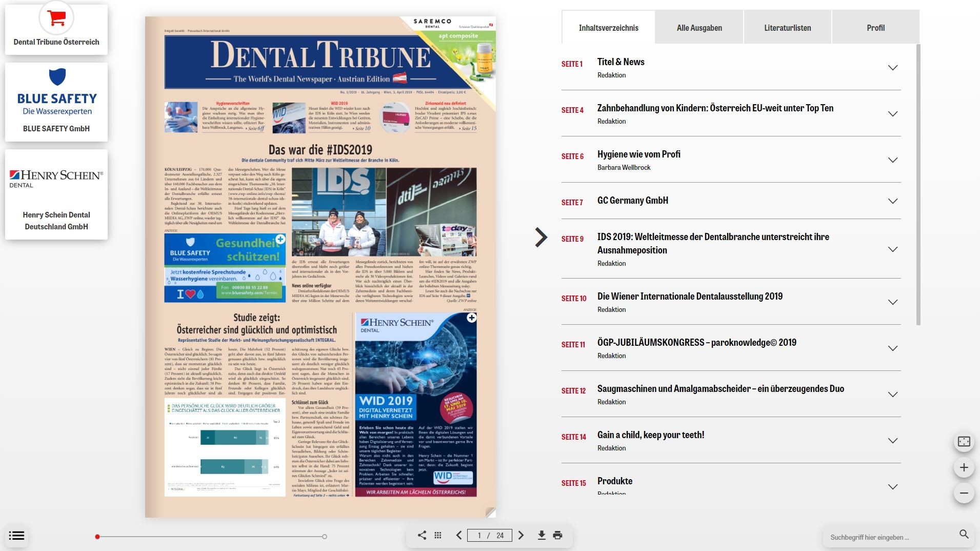980x551 pixels.
Task: Zoom in with the plus button
Action: click(x=964, y=467)
